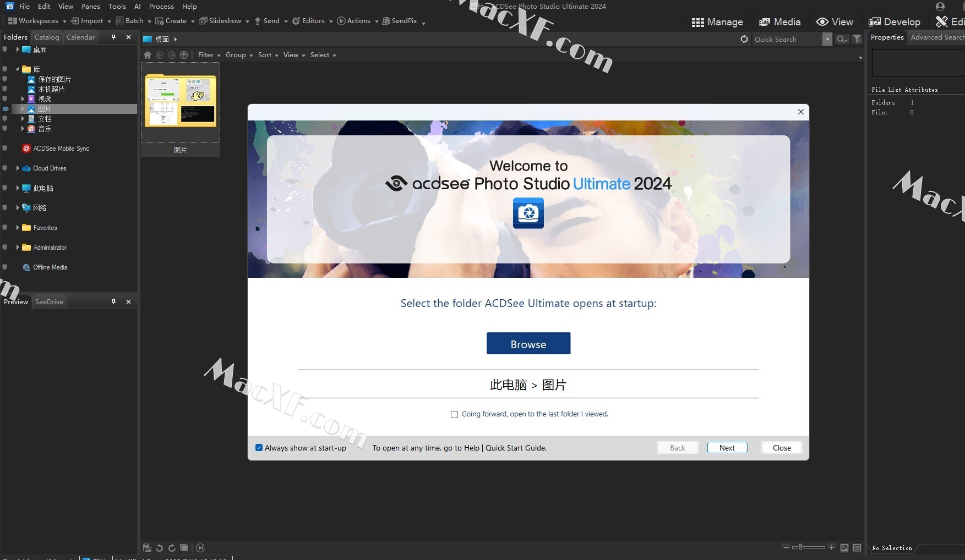This screenshot has width=965, height=560.
Task: Pin the Preview pane
Action: click(114, 301)
